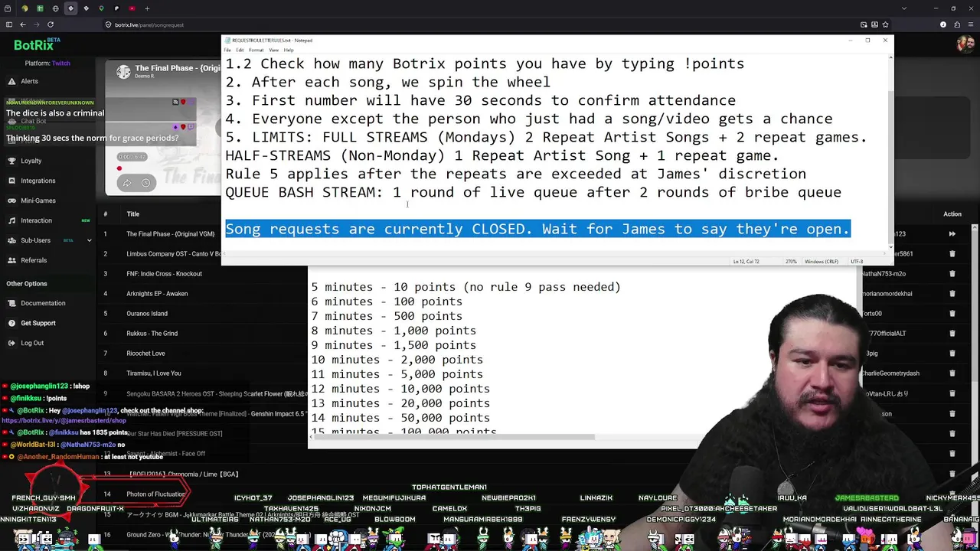Image resolution: width=980 pixels, height=551 pixels.
Task: Click the user profile avatar
Action: coord(965,44)
